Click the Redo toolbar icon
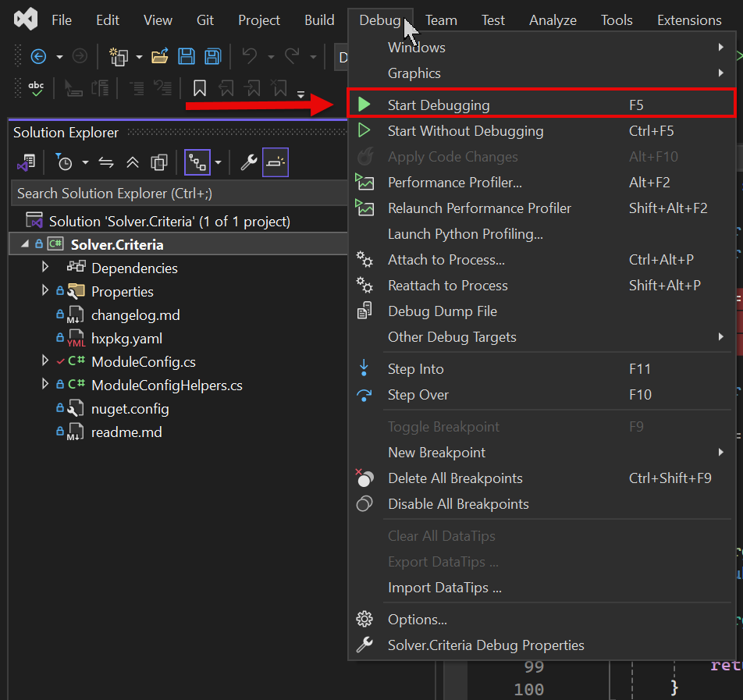743x700 pixels. click(292, 56)
